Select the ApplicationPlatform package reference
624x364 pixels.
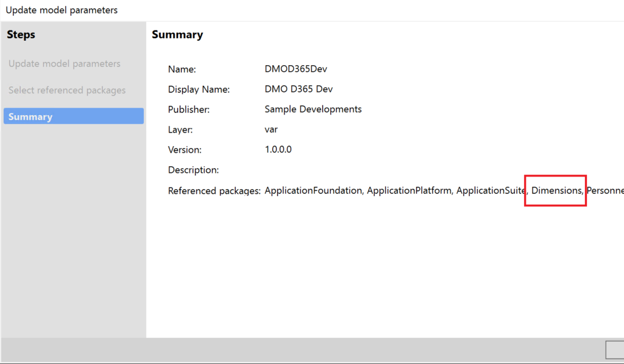tap(408, 190)
